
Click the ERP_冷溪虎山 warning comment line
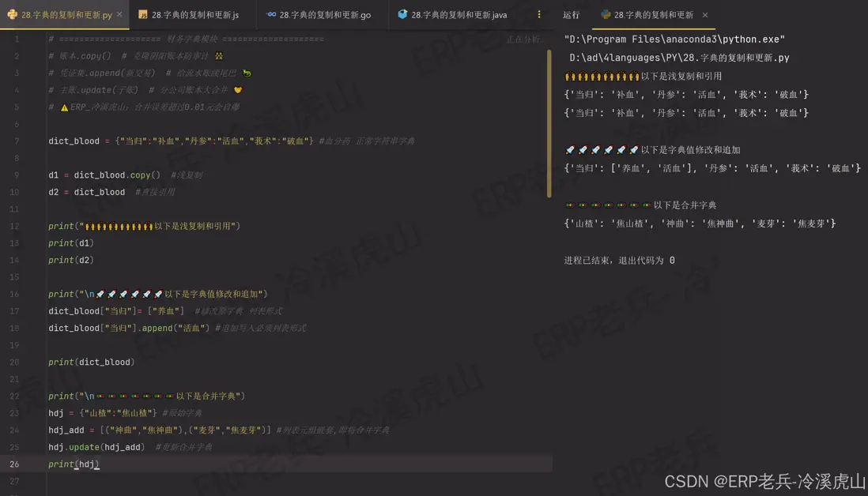(144, 107)
